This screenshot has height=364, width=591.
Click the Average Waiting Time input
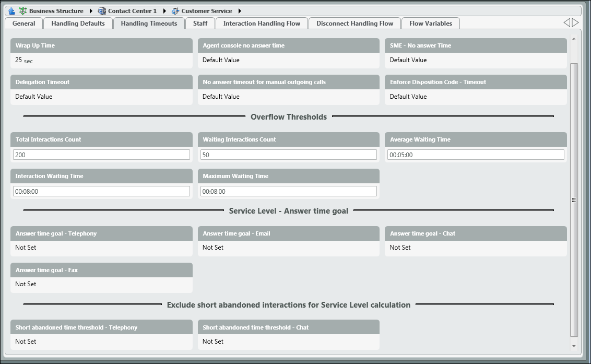476,155
